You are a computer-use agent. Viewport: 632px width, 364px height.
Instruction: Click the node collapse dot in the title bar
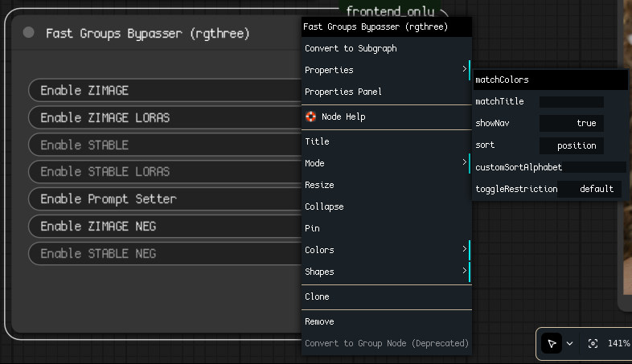click(x=29, y=33)
